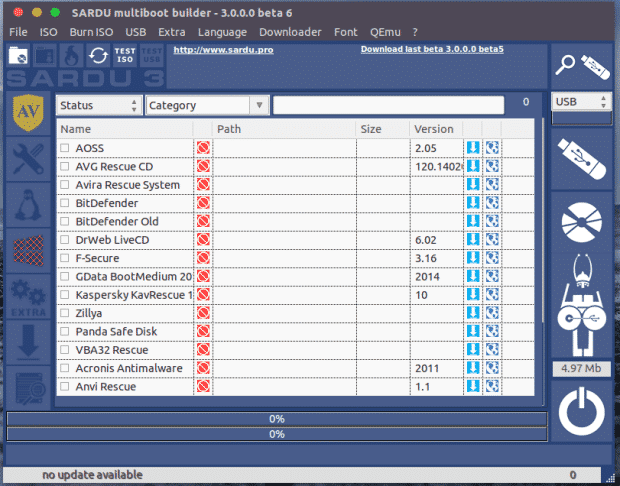Image resolution: width=620 pixels, height=486 pixels.
Task: Open the USB device dropdown
Action: point(581,102)
